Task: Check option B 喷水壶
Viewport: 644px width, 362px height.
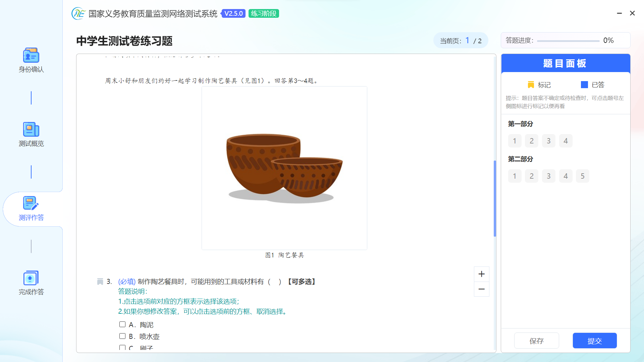Action: (x=122, y=336)
